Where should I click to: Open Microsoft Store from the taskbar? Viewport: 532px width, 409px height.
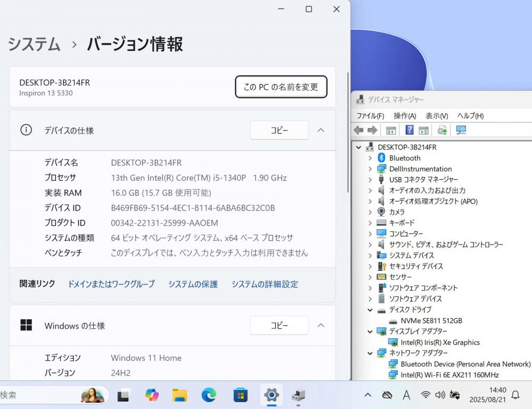(x=240, y=395)
